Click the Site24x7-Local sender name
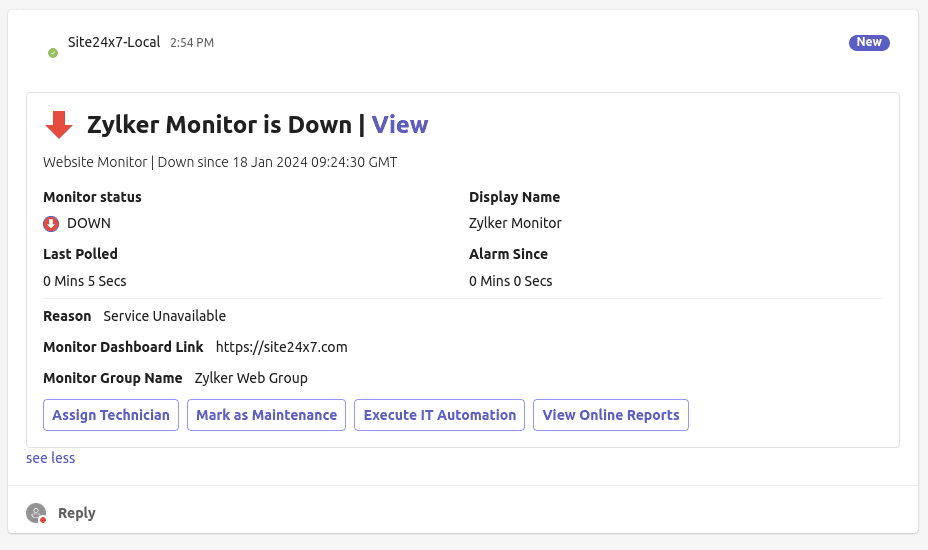The height and width of the screenshot is (550, 928). (x=114, y=42)
